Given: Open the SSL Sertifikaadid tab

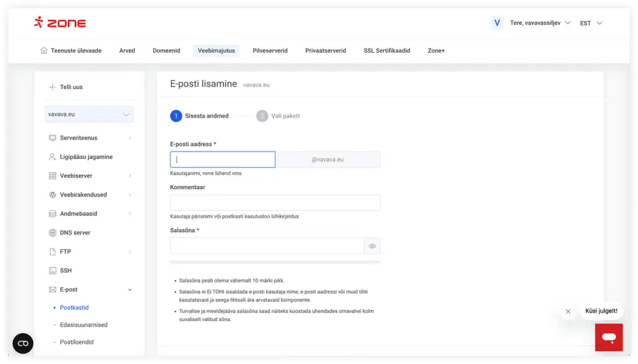Looking at the screenshot, I should coord(387,50).
